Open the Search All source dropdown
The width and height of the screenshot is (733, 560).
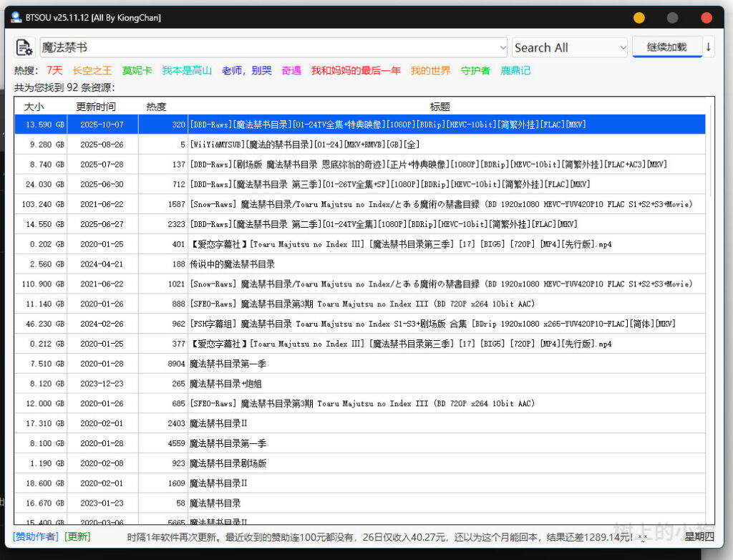click(621, 48)
